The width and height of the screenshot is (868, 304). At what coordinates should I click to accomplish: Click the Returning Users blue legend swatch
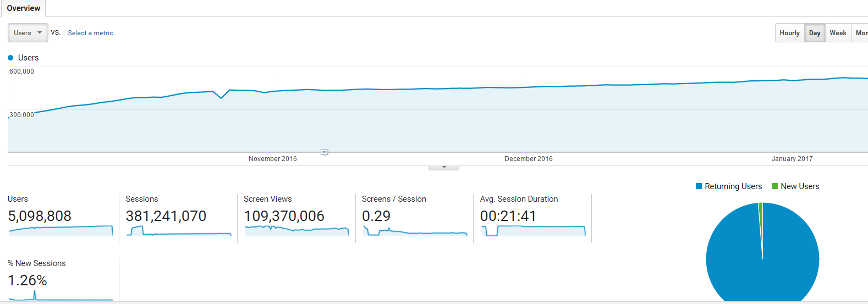point(699,186)
